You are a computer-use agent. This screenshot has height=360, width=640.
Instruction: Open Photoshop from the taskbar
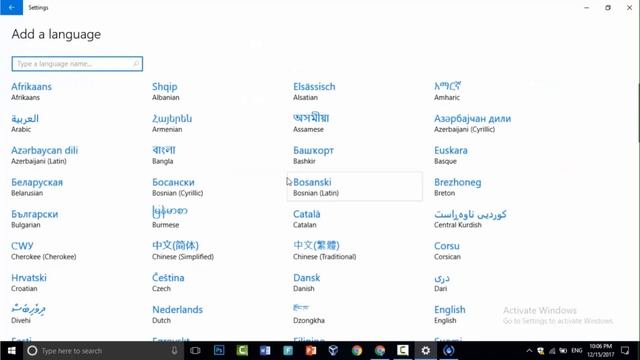[x=219, y=350]
